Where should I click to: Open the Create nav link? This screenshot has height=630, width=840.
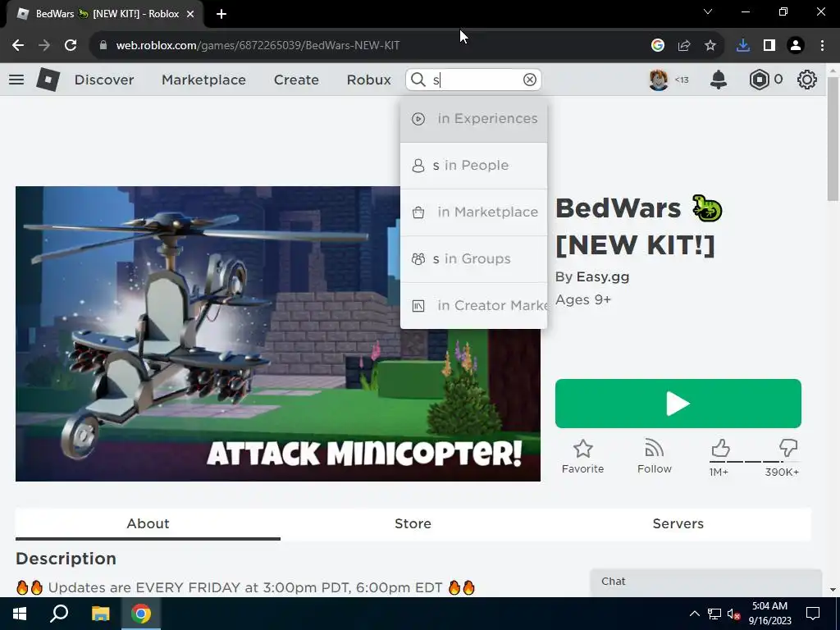[296, 80]
